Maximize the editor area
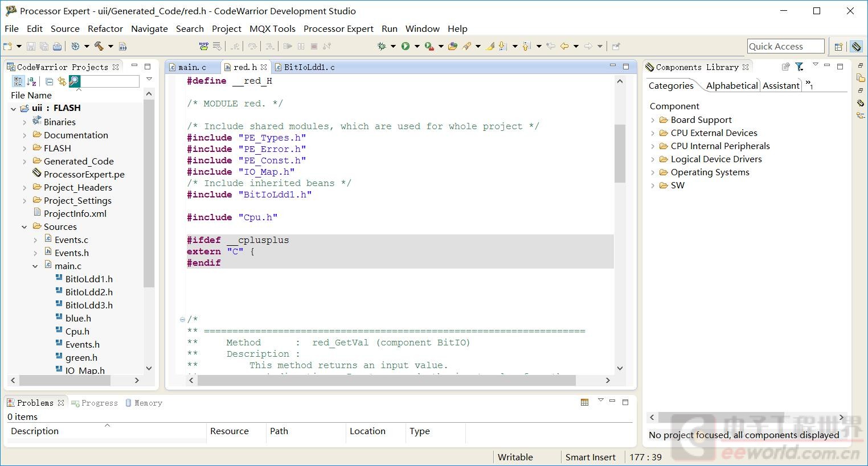868x466 pixels. point(626,66)
